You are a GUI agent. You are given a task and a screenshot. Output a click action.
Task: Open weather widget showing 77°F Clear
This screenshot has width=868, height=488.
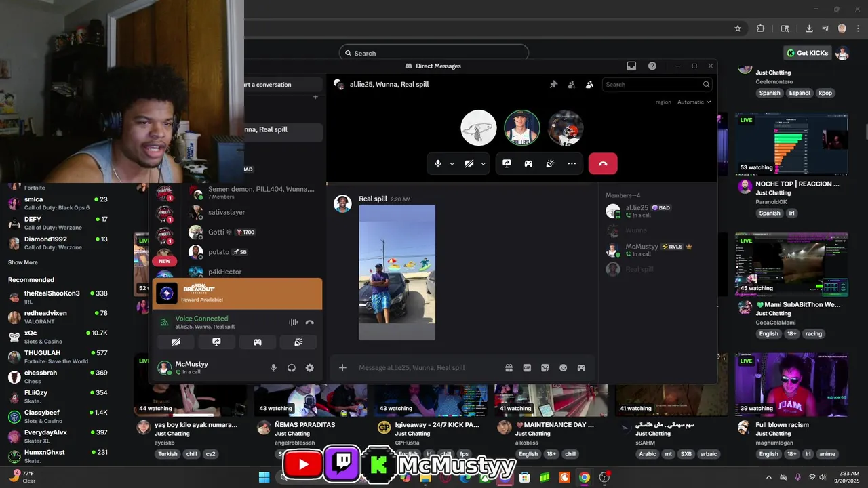tap(23, 477)
